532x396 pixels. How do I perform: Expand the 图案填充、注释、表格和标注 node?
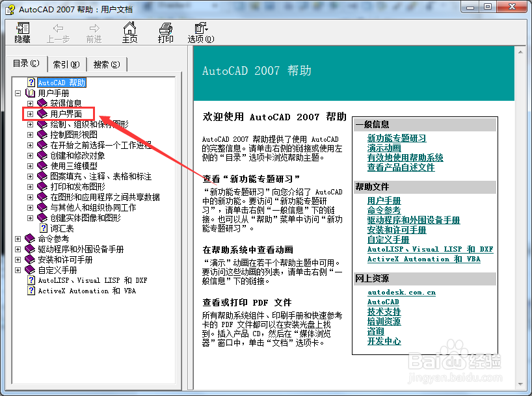[30, 176]
